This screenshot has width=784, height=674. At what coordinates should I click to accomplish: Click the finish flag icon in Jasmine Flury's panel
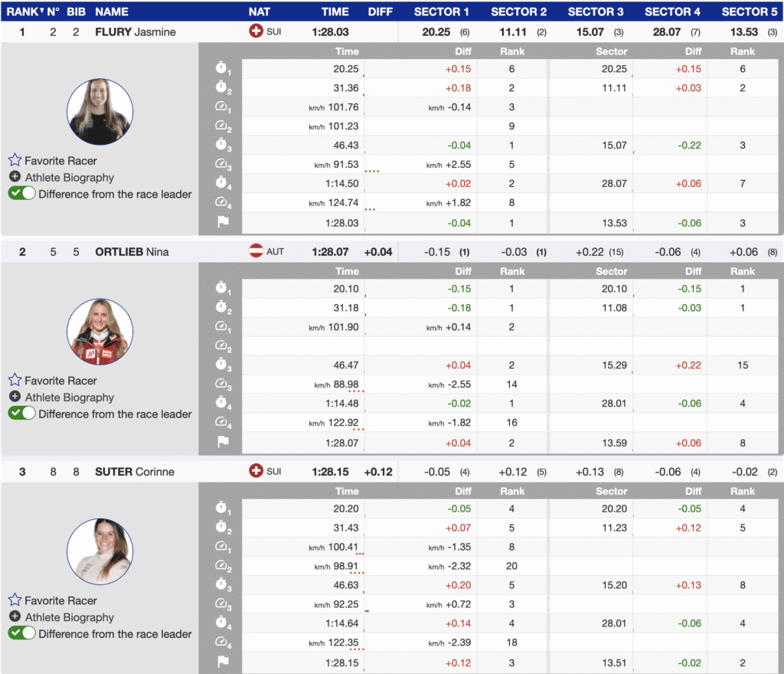click(222, 222)
